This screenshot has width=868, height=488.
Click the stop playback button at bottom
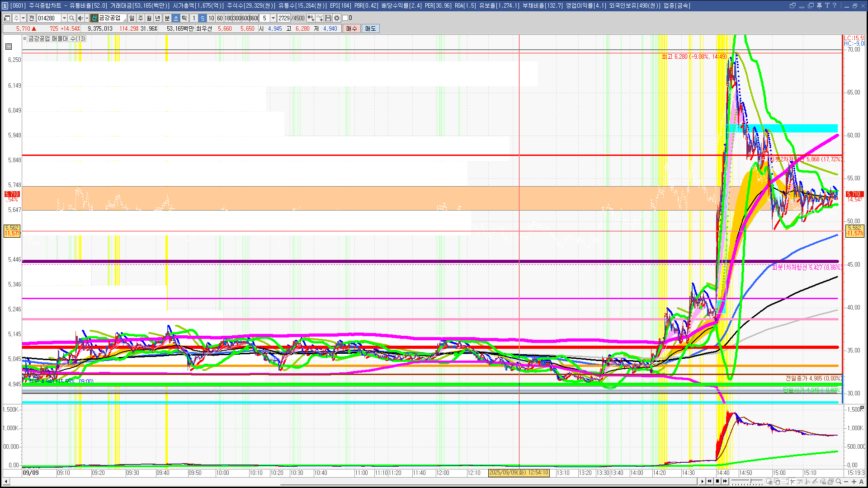point(717,481)
